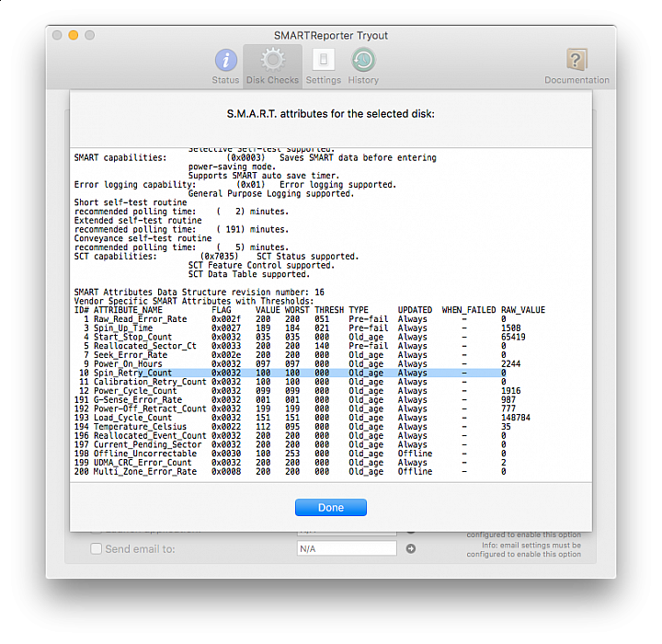Click the ATTRIBUTE_NAME column header
This screenshot has height=644, width=662.
128,310
